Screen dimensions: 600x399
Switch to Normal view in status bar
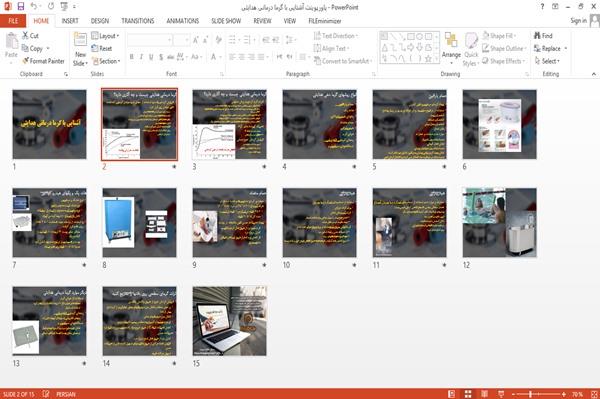[452, 394]
